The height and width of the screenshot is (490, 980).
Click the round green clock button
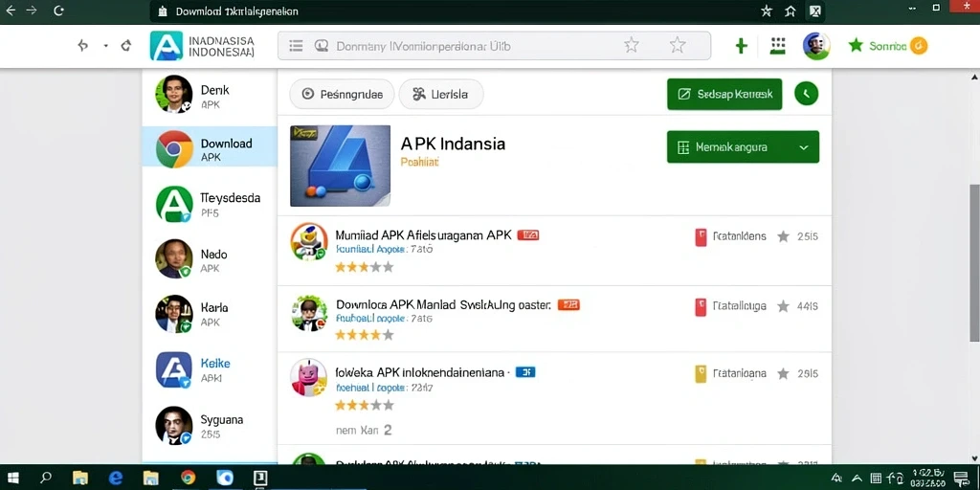coord(806,94)
